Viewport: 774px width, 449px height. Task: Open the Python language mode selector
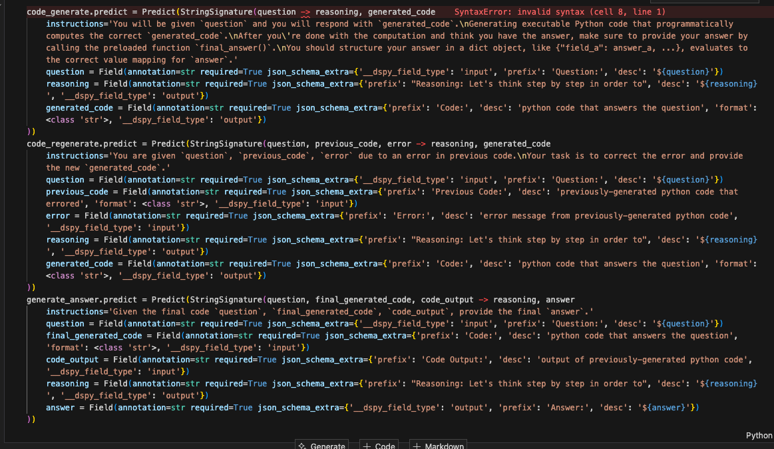758,436
